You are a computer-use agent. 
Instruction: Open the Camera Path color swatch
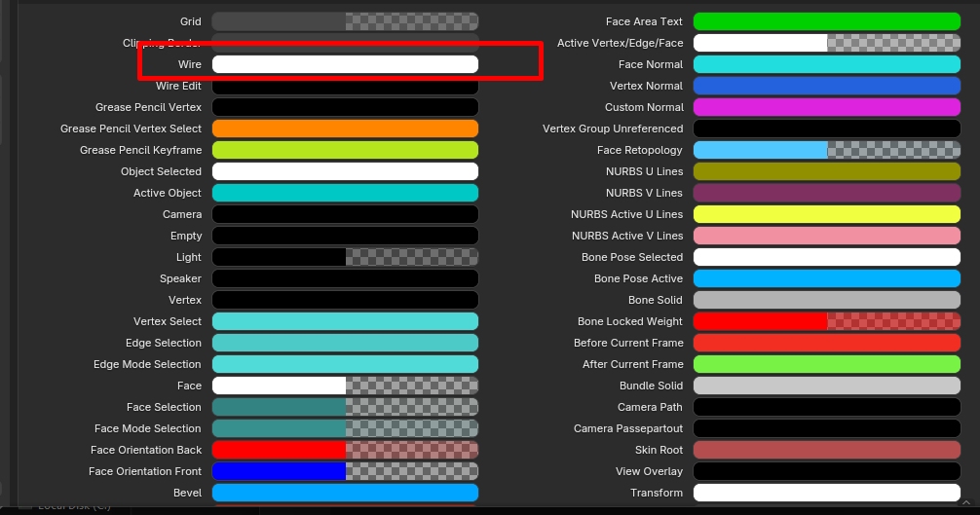[x=827, y=407]
